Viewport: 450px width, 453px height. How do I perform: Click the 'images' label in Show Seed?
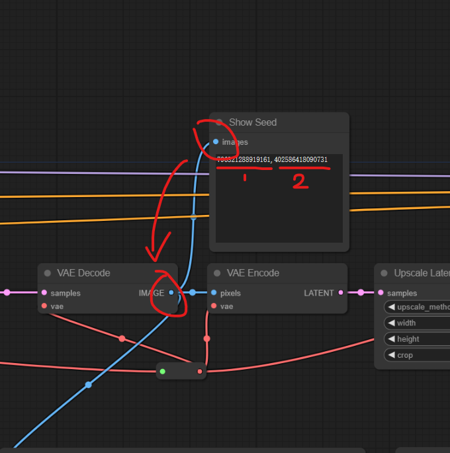click(235, 142)
